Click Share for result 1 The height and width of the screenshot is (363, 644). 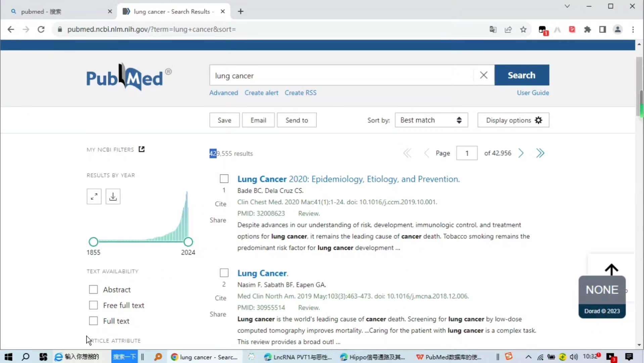coord(218,220)
